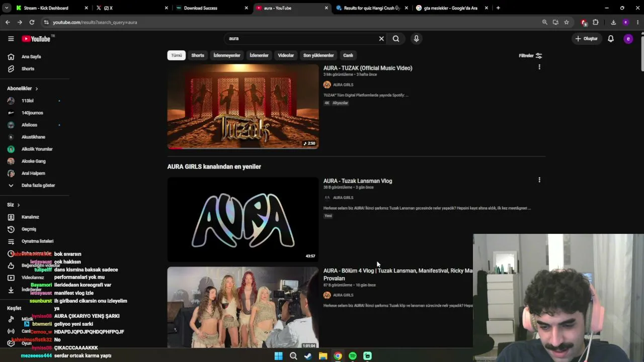Viewport: 644px width, 362px height.
Task: Open a new browser tab
Action: point(498,8)
